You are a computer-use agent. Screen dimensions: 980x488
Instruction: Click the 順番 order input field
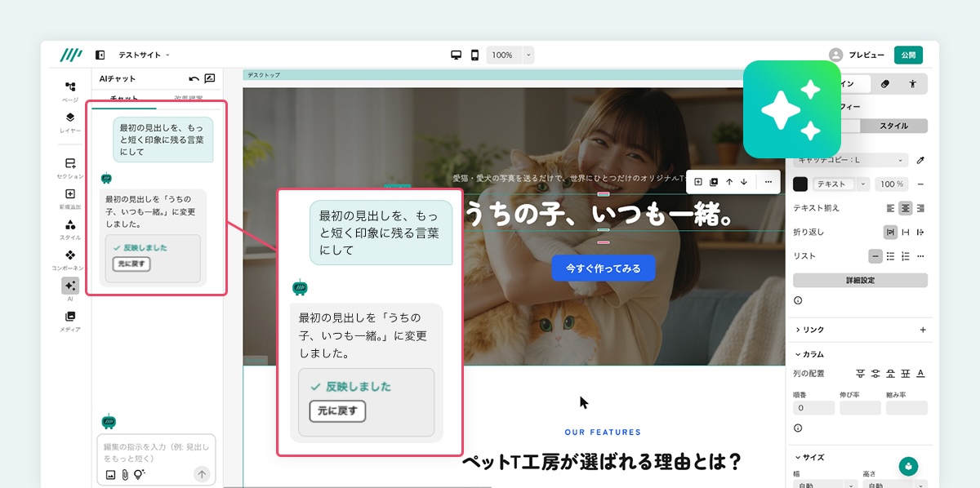coord(813,407)
